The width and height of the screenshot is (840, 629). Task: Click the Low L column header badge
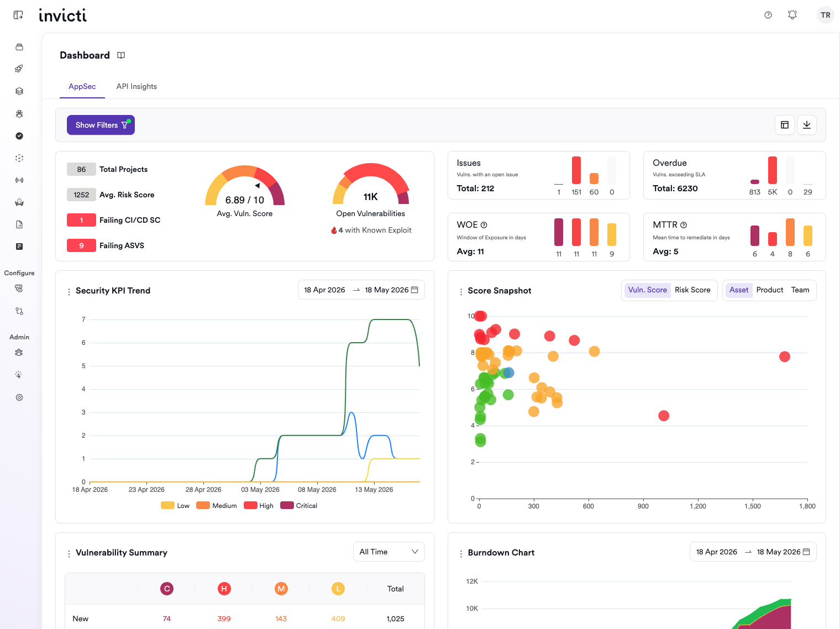(x=338, y=589)
